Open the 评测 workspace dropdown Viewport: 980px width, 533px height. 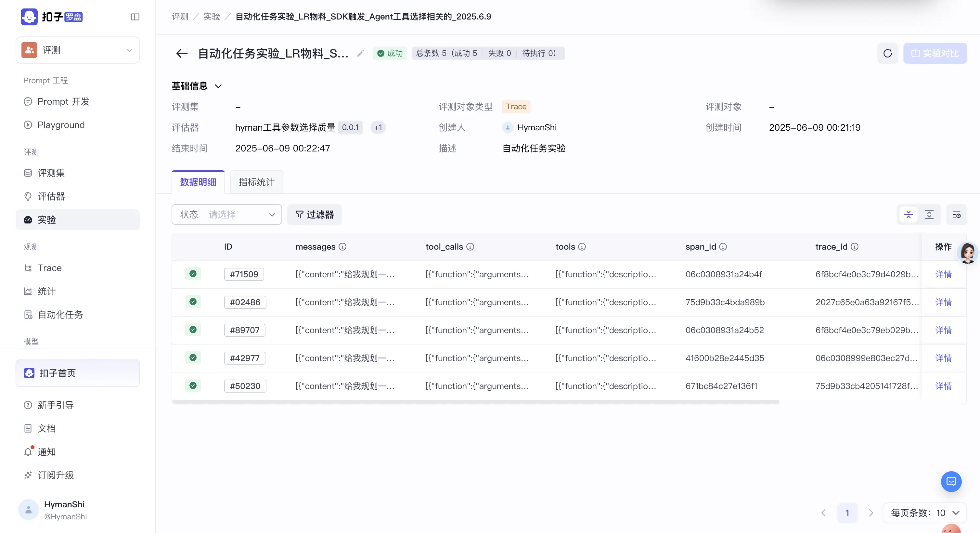[78, 50]
